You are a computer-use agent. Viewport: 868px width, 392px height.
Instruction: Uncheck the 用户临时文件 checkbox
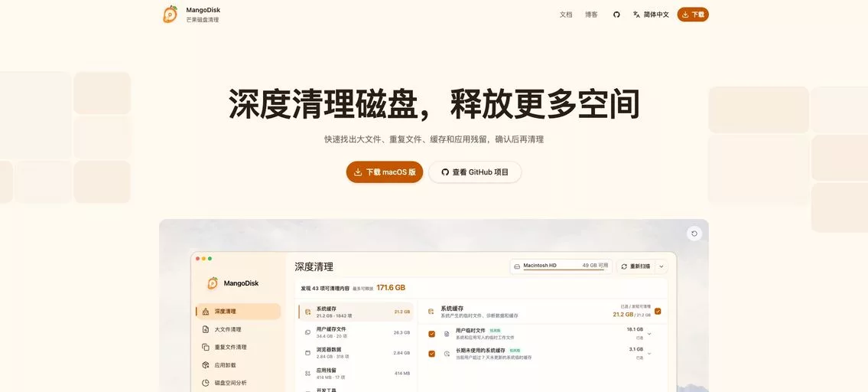[432, 334]
